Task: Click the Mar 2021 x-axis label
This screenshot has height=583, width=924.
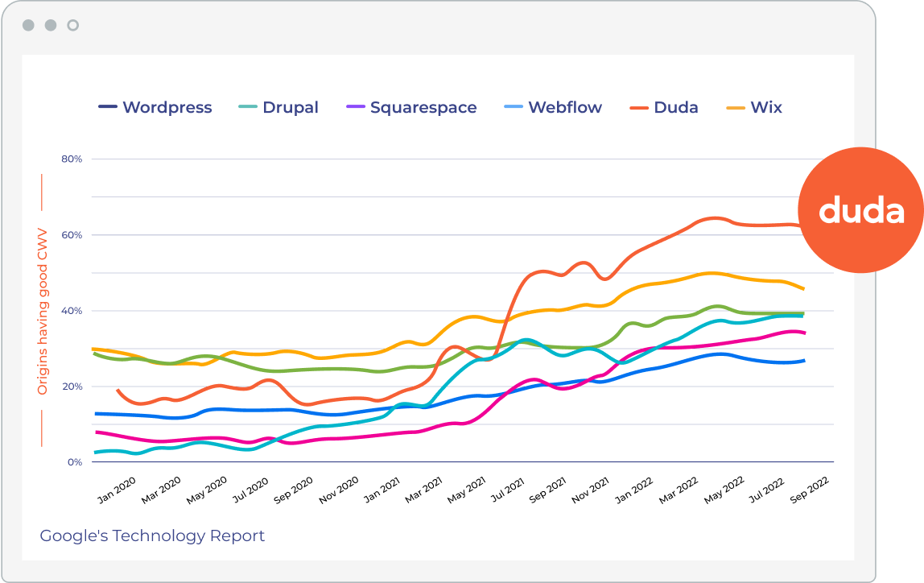Action: click(x=423, y=490)
